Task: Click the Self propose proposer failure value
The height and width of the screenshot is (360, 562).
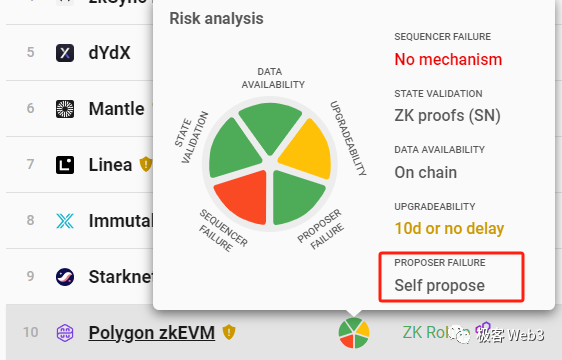Action: 439,286
